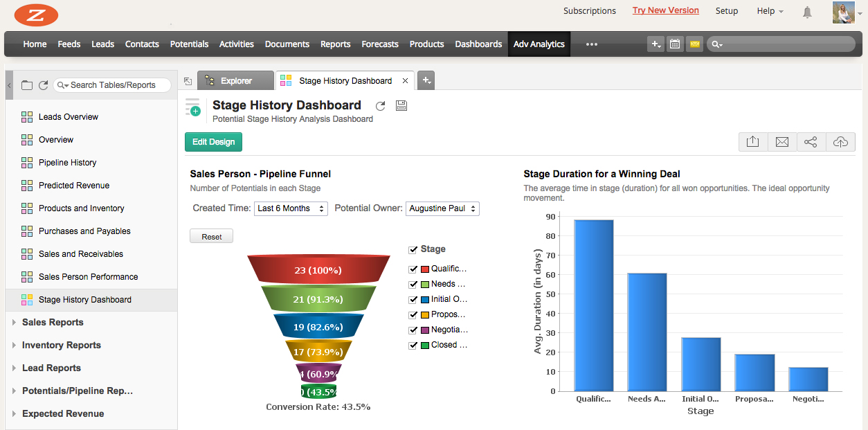Viewport: 868px width, 430px height.
Task: Open the Potential Owner dropdown
Action: click(x=442, y=208)
